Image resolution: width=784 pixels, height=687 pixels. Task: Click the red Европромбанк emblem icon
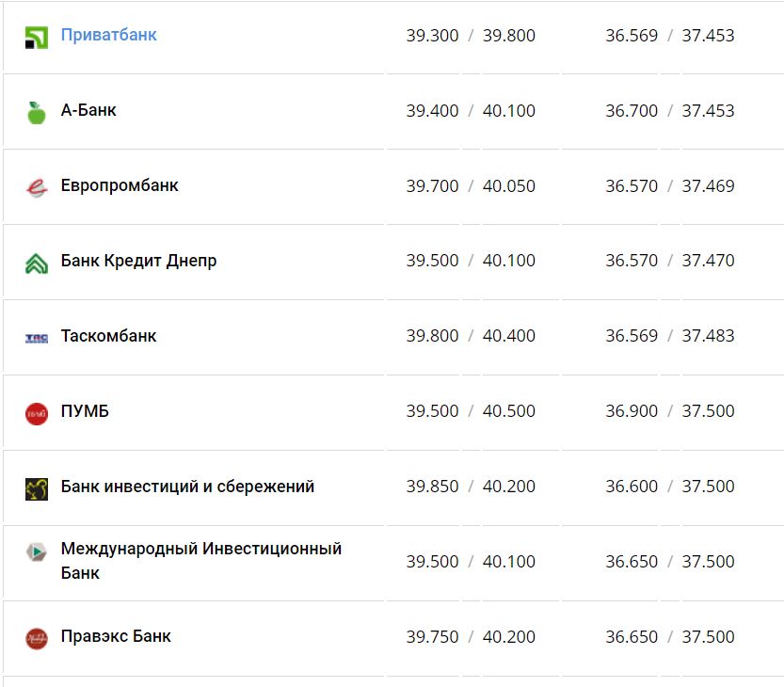(35, 185)
